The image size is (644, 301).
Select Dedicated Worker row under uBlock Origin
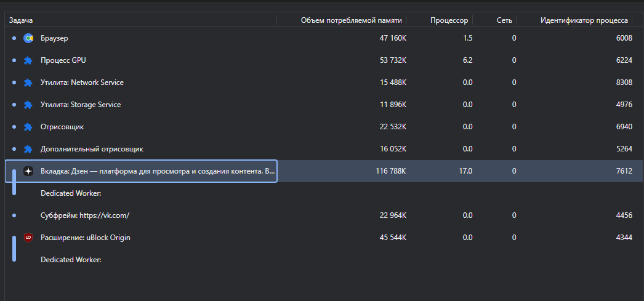click(324, 260)
